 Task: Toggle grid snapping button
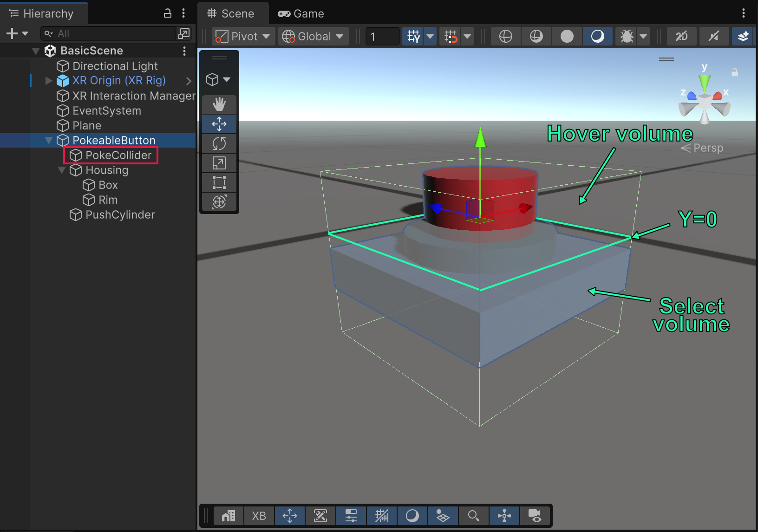451,36
